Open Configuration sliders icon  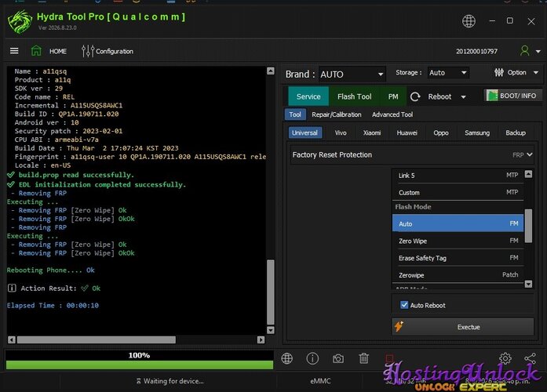point(88,51)
